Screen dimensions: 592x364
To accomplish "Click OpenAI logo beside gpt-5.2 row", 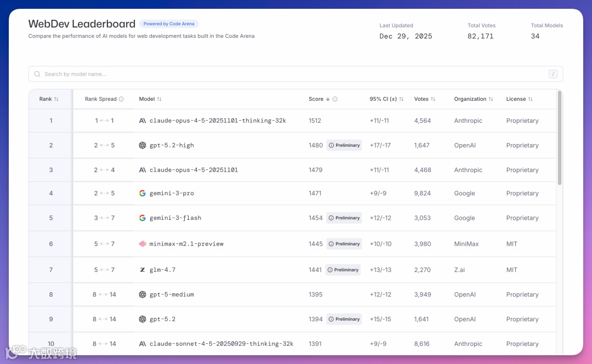I will coord(143,319).
